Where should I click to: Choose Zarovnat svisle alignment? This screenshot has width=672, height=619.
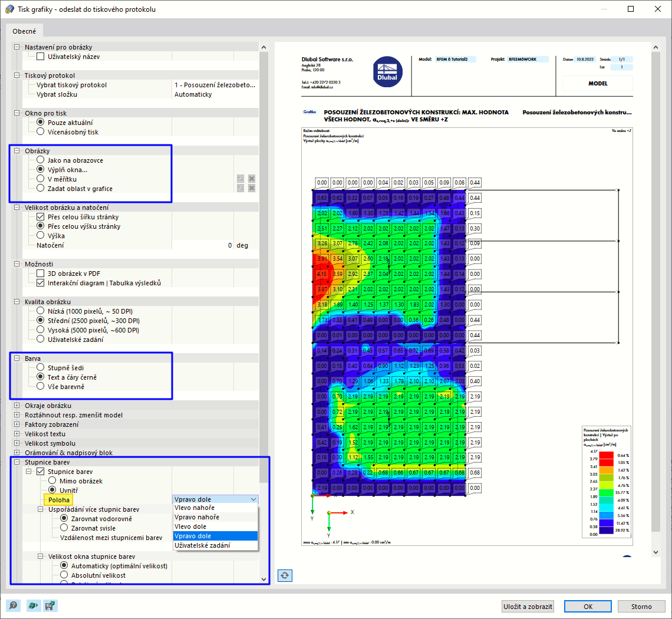tap(64, 528)
